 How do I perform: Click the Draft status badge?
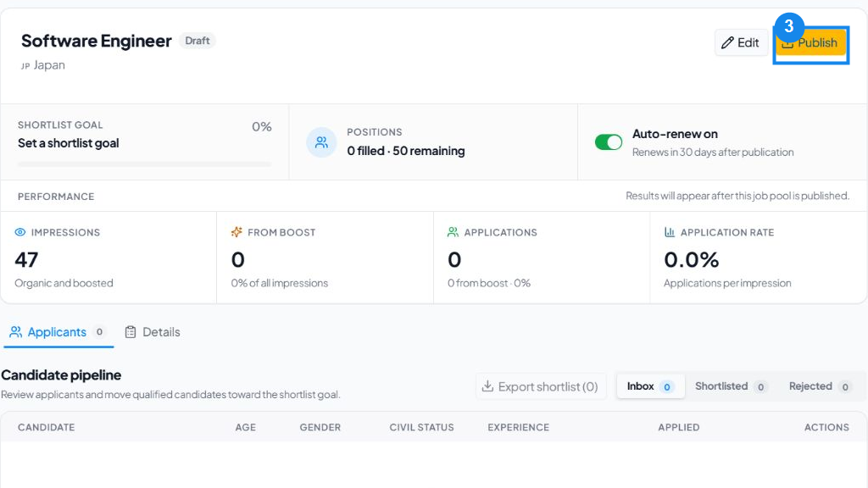tap(197, 41)
